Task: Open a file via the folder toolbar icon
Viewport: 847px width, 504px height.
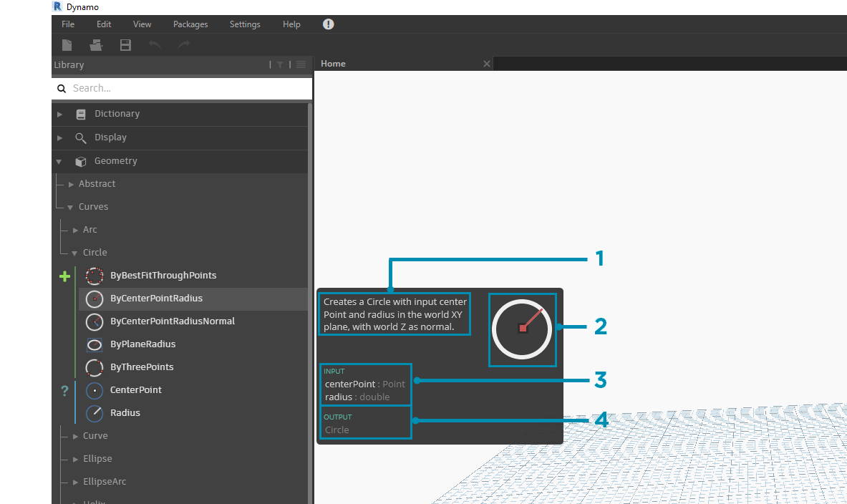Action: click(96, 44)
